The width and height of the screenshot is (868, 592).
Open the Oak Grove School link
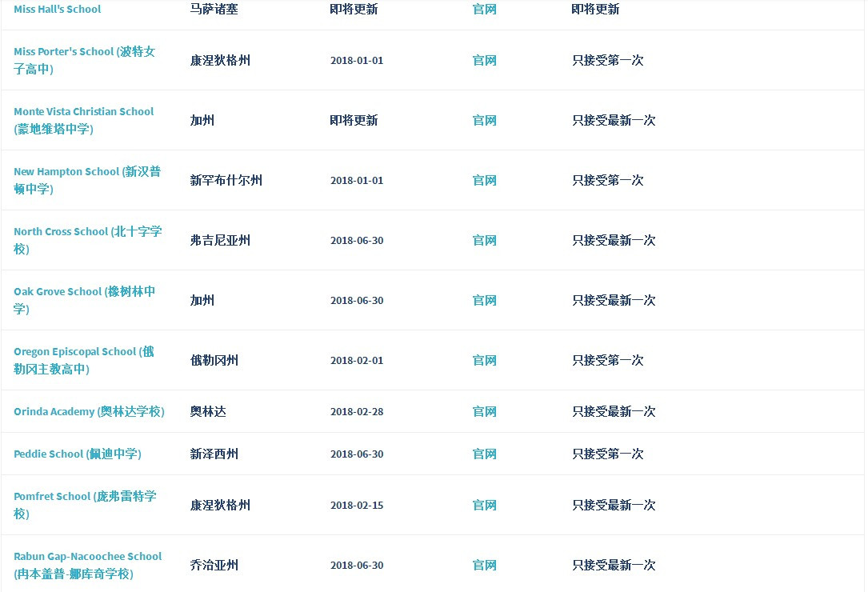tap(85, 300)
